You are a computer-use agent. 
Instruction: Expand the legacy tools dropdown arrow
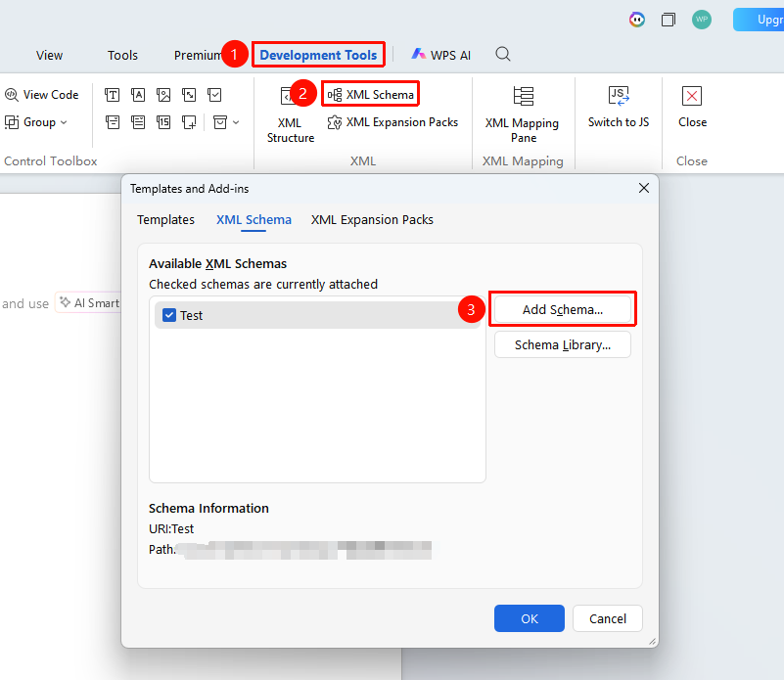[x=236, y=122]
